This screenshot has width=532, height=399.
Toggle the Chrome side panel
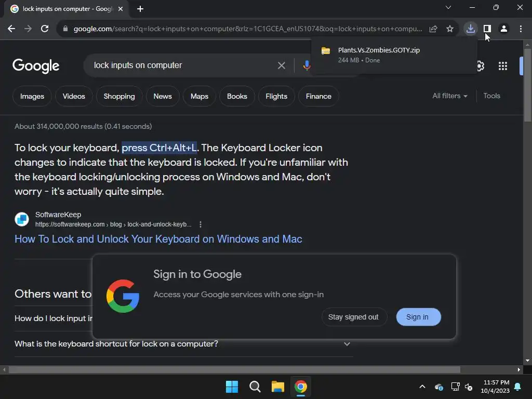click(487, 29)
